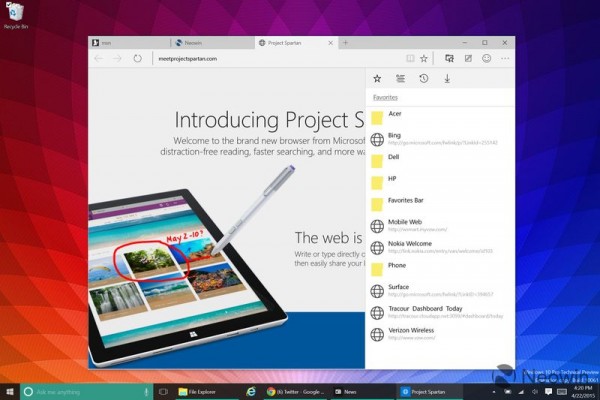Screen dimensions: 600x400
Task: Open More actions ellipsis menu
Action: (505, 59)
